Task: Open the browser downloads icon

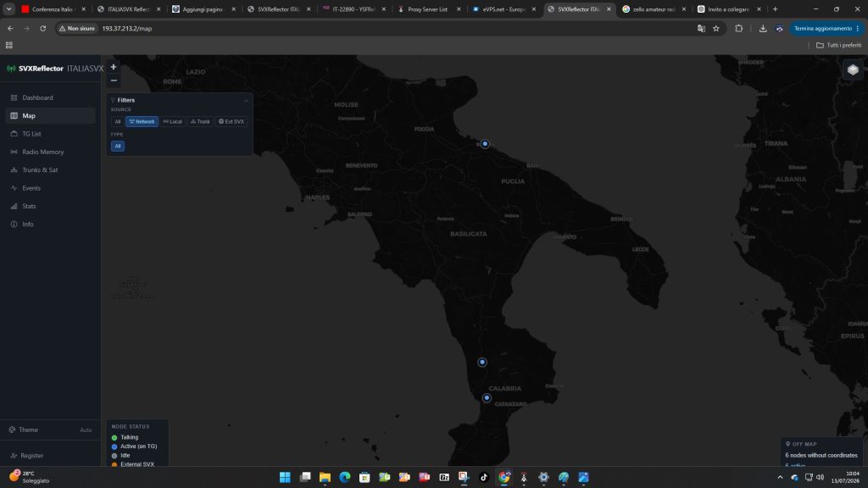Action: (763, 28)
